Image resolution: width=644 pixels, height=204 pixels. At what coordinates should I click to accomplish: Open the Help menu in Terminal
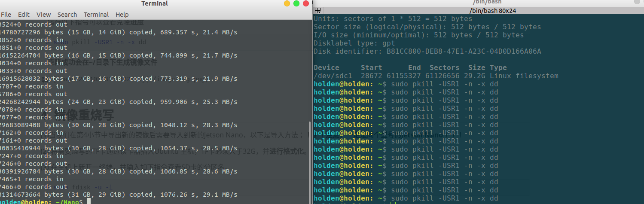click(122, 15)
